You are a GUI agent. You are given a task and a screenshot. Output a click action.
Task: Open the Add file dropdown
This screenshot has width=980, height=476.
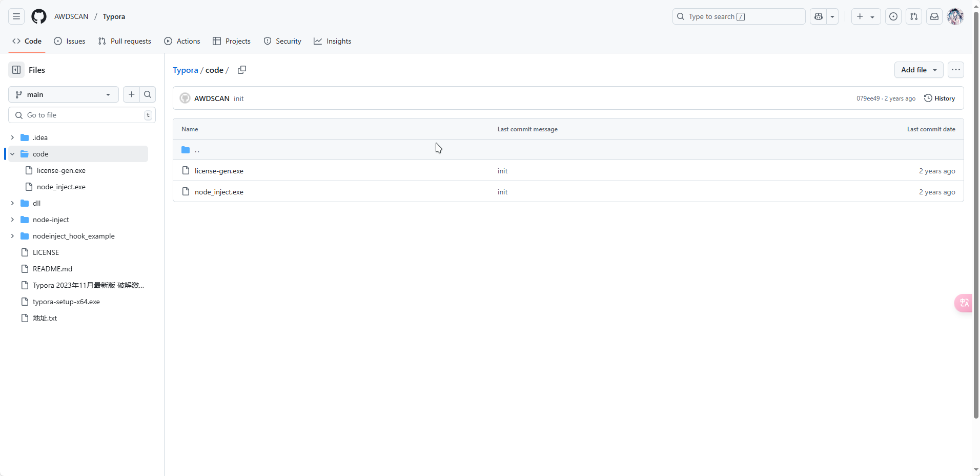(x=918, y=70)
